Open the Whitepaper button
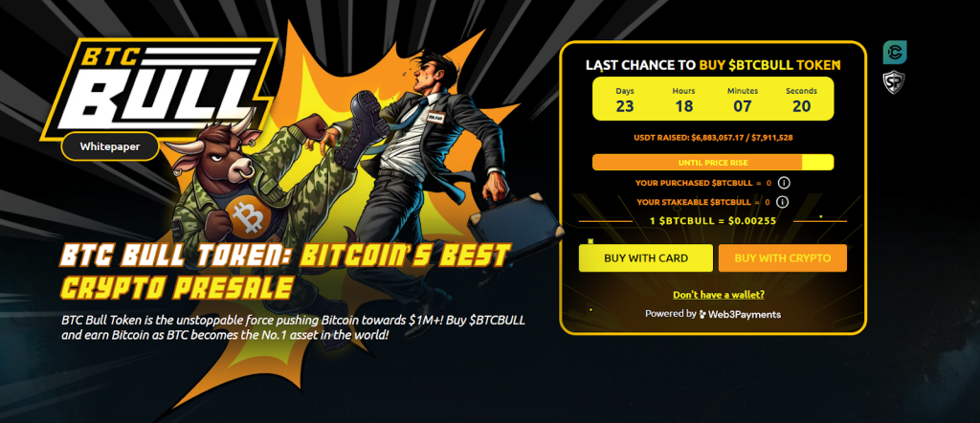980x423 pixels. pyautogui.click(x=110, y=146)
